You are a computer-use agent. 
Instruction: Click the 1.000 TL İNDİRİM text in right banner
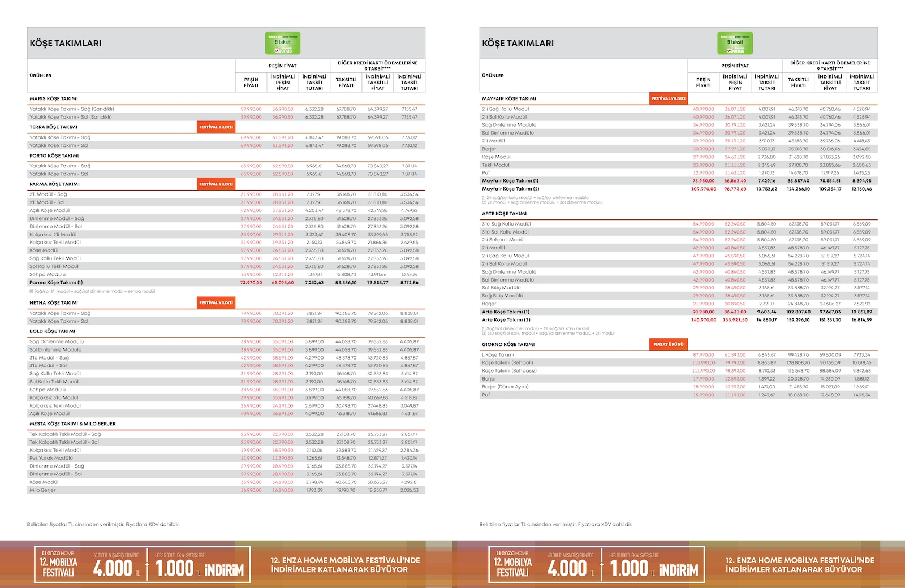tap(654, 568)
